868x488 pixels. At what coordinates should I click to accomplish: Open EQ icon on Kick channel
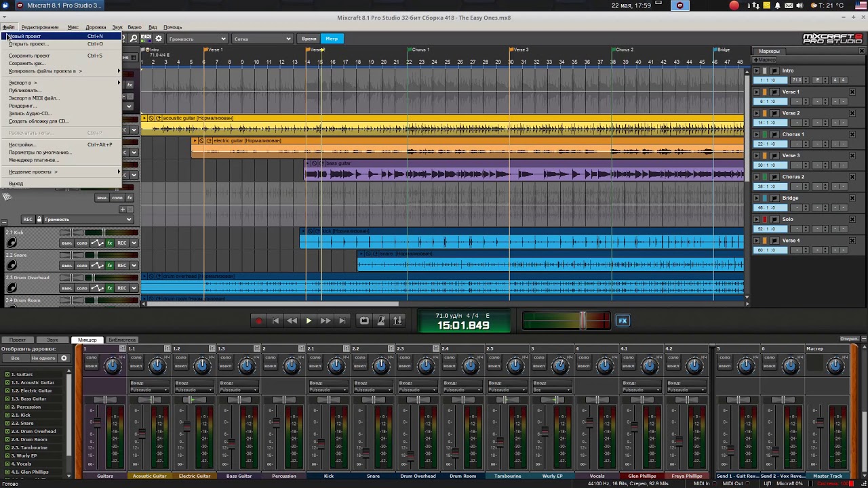[346, 348]
